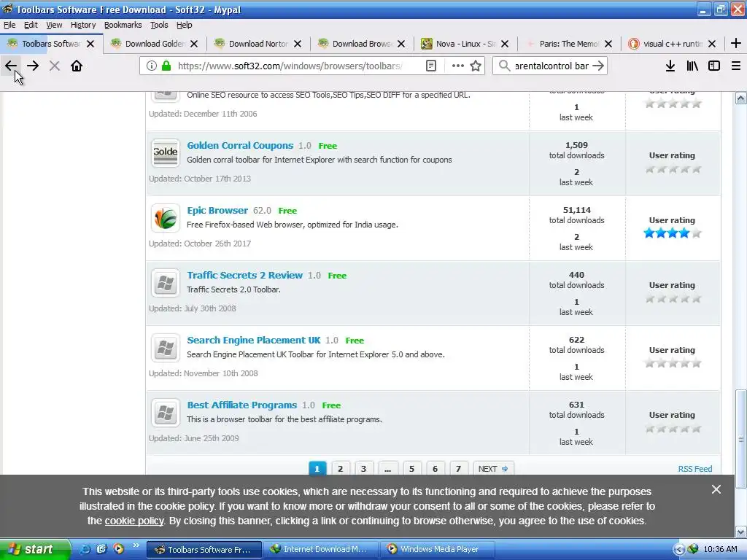747x560 pixels.
Task: Click the Golden Corral Coupons app icon
Action: [x=166, y=153]
